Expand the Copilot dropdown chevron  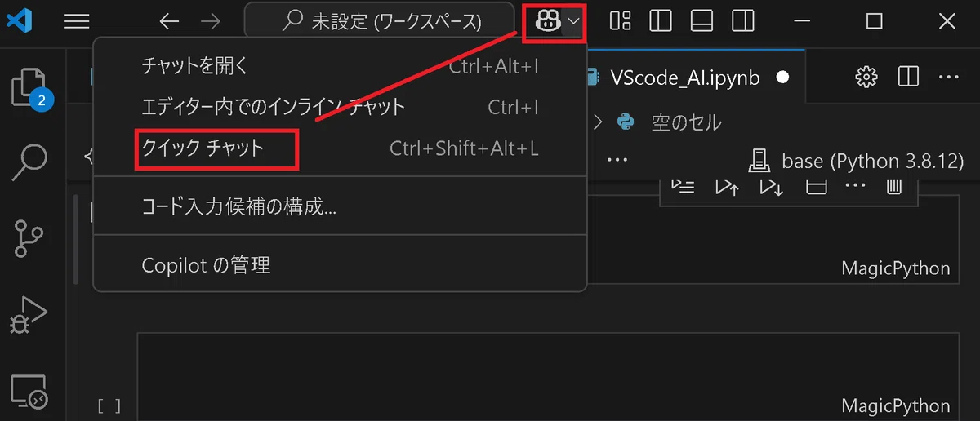[574, 22]
